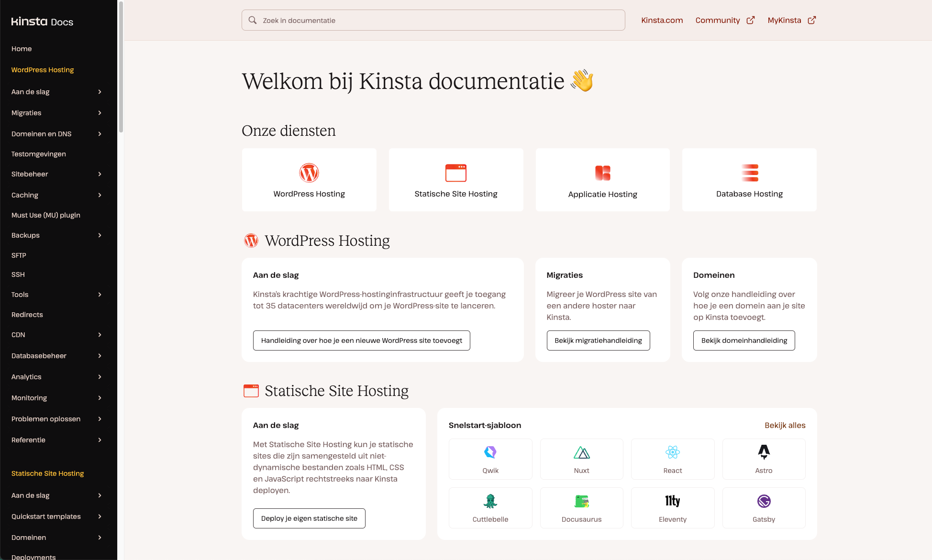Click the search magnifier in the search bar

252,20
